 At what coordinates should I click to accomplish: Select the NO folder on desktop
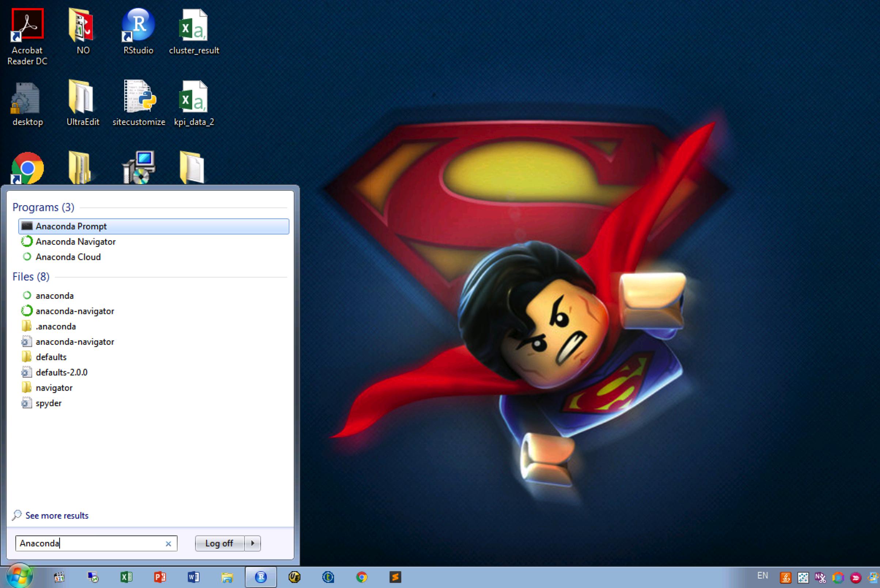tap(83, 31)
